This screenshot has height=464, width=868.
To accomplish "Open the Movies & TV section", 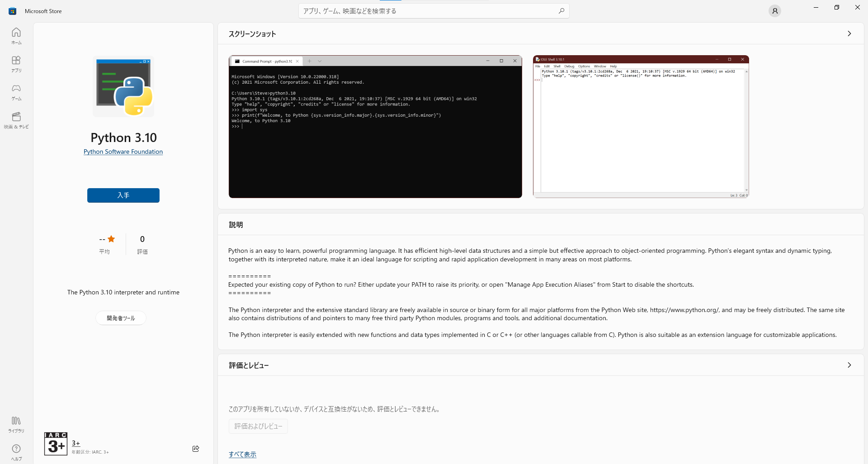I will click(x=16, y=120).
